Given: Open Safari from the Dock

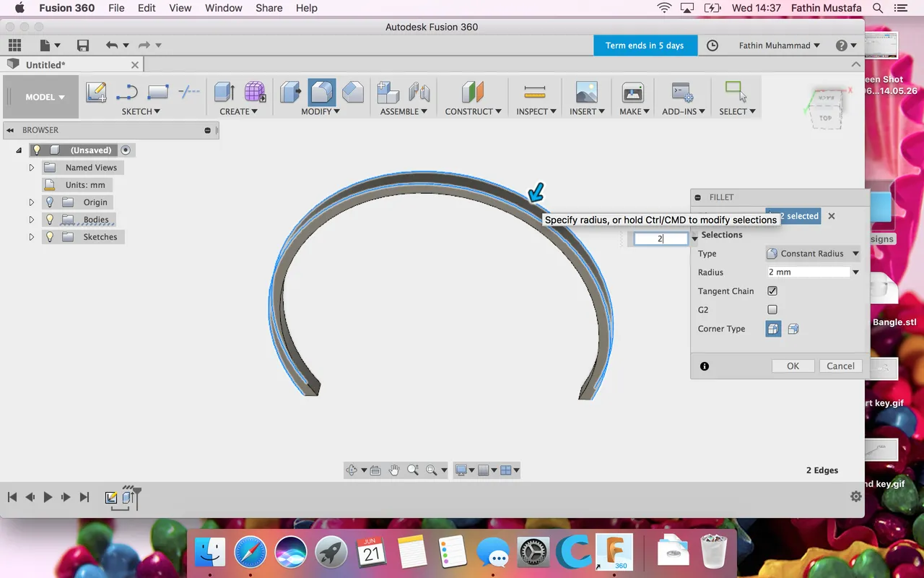Looking at the screenshot, I should tap(250, 553).
